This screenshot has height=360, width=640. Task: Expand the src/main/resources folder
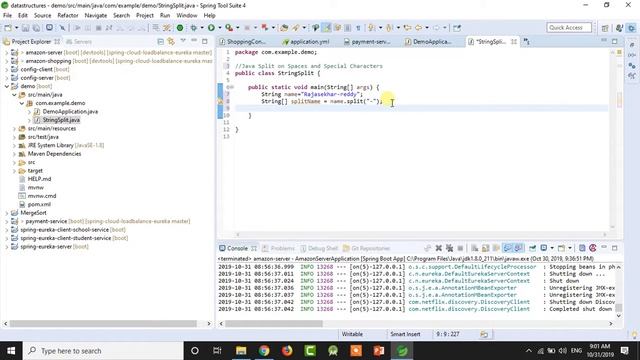14,129
